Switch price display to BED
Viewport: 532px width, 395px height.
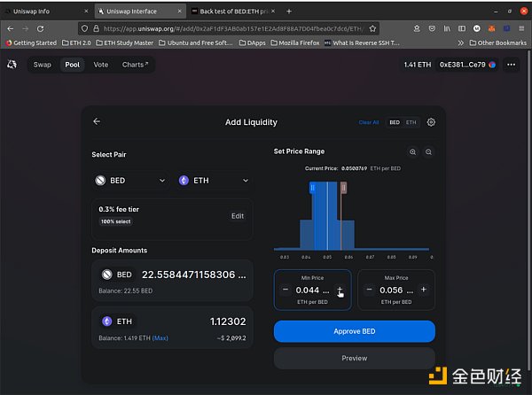[x=395, y=122]
